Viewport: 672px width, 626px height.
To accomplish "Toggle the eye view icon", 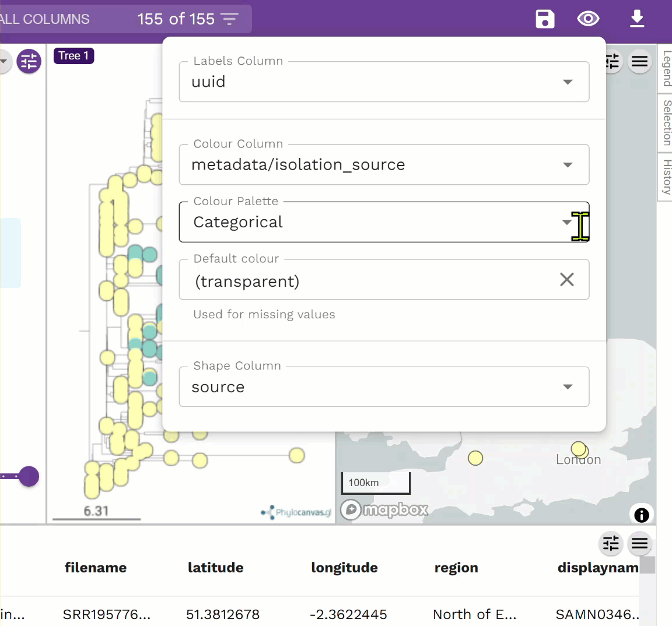I will [x=588, y=19].
